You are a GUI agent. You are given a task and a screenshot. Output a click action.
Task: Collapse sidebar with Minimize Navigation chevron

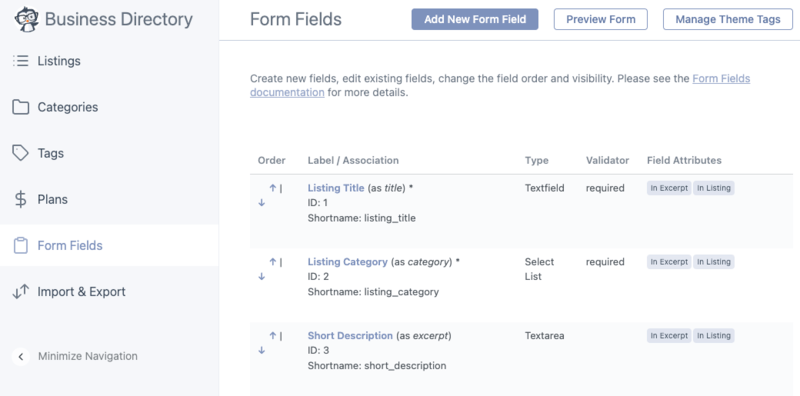[20, 356]
